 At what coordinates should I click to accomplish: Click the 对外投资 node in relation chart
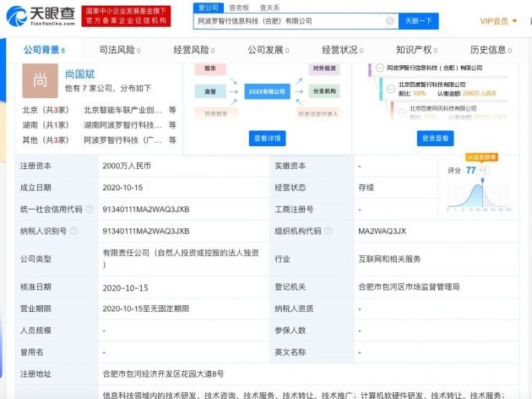click(324, 68)
